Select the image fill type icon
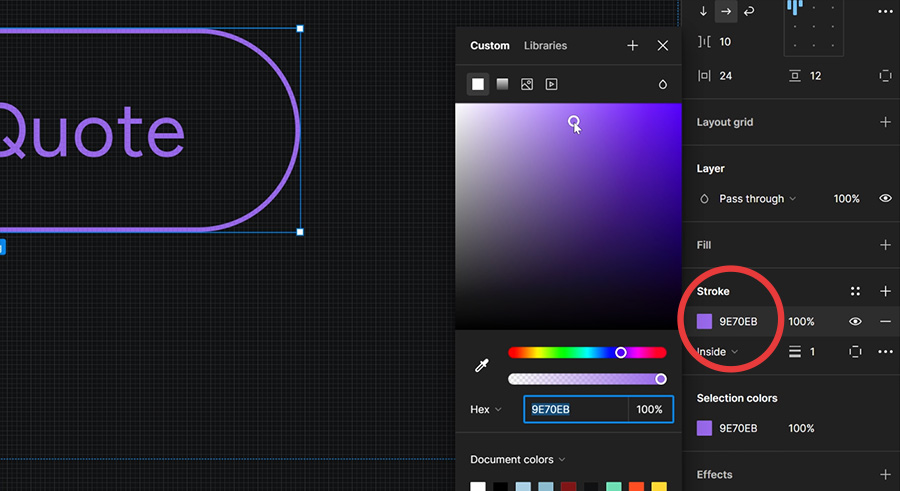 pyautogui.click(x=527, y=84)
